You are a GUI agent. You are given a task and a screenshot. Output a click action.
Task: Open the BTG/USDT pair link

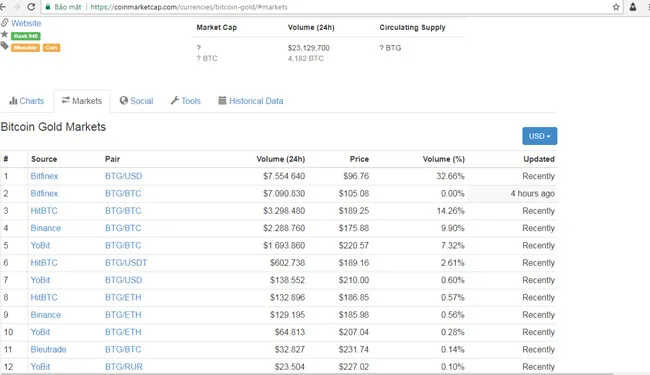coord(126,263)
